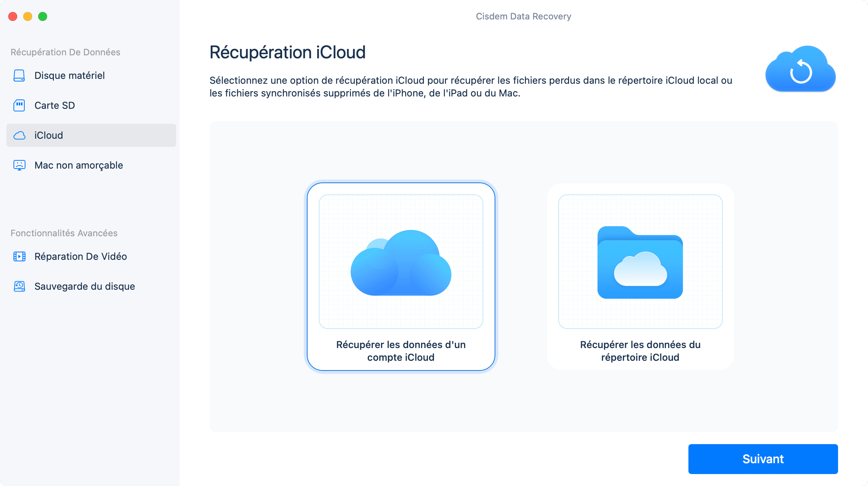
Task: Open Mac non amorçable section
Action: pyautogui.click(x=91, y=165)
